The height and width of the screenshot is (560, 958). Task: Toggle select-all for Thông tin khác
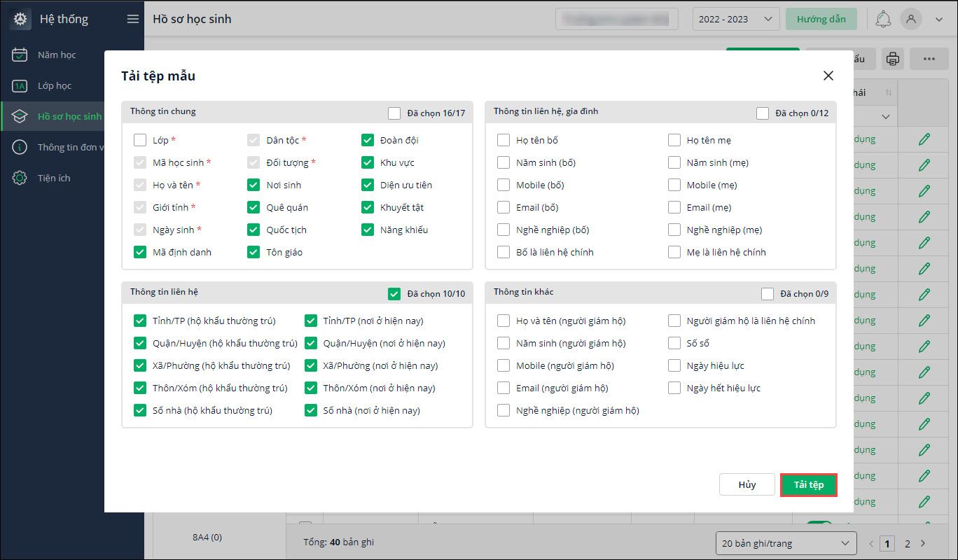coord(768,294)
